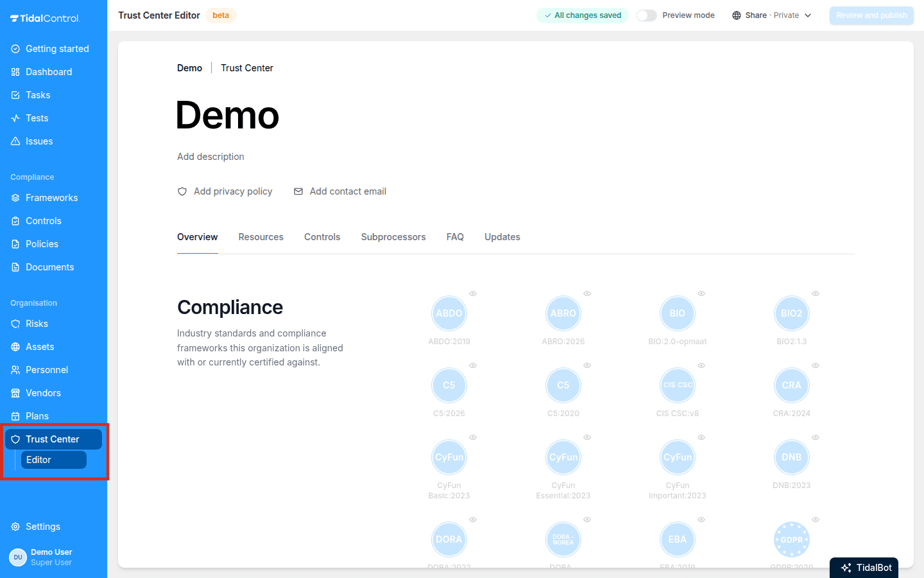Viewport: 924px width, 578px height.
Task: Click the CRA badge icon
Action: click(x=792, y=385)
